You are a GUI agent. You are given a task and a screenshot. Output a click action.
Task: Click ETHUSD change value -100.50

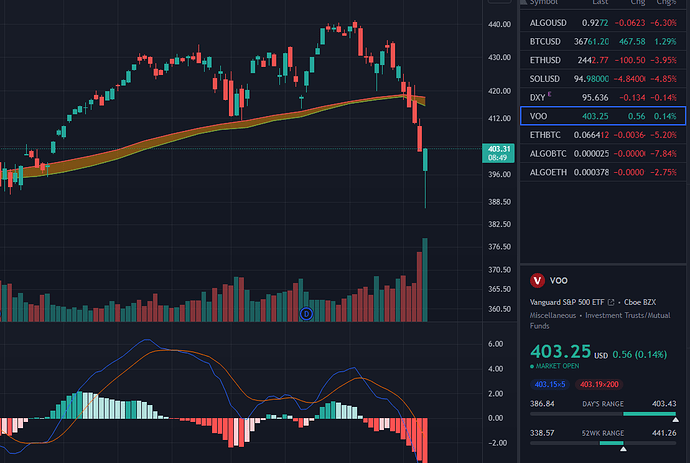coord(629,60)
